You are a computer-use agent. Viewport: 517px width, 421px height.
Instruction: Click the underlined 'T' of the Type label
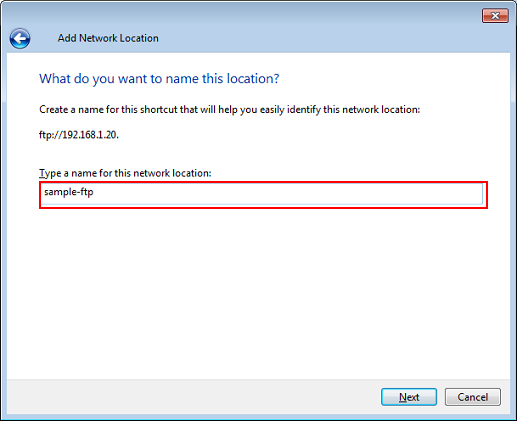42,173
